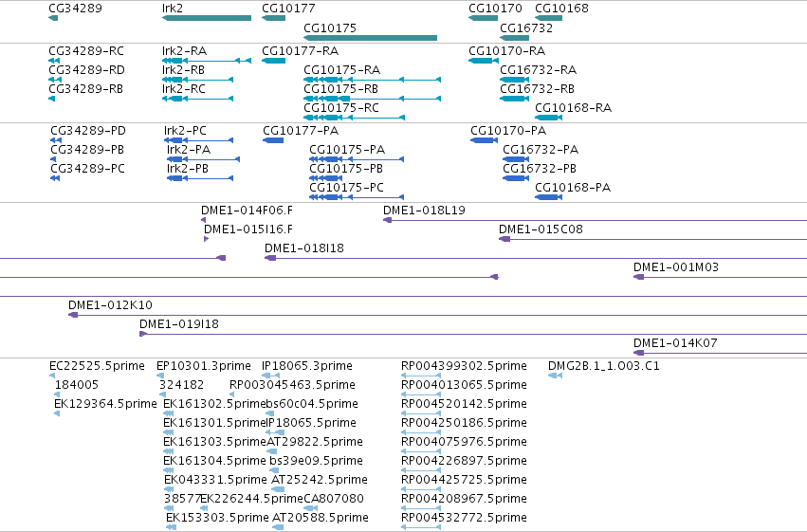
Task: Click the CG10168 gene label
Action: (561, 9)
